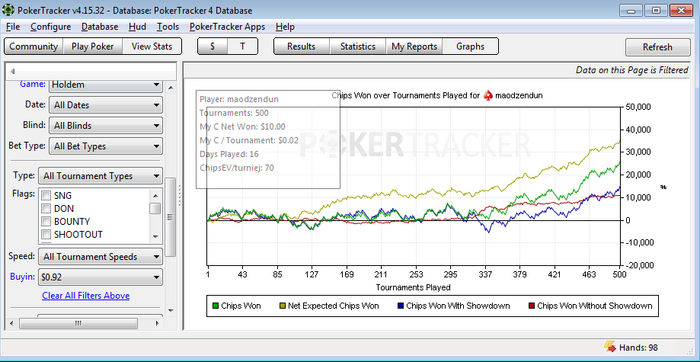Open the PokerTracker Apps menu
Viewport: 700px width, 362px height.
point(227,27)
